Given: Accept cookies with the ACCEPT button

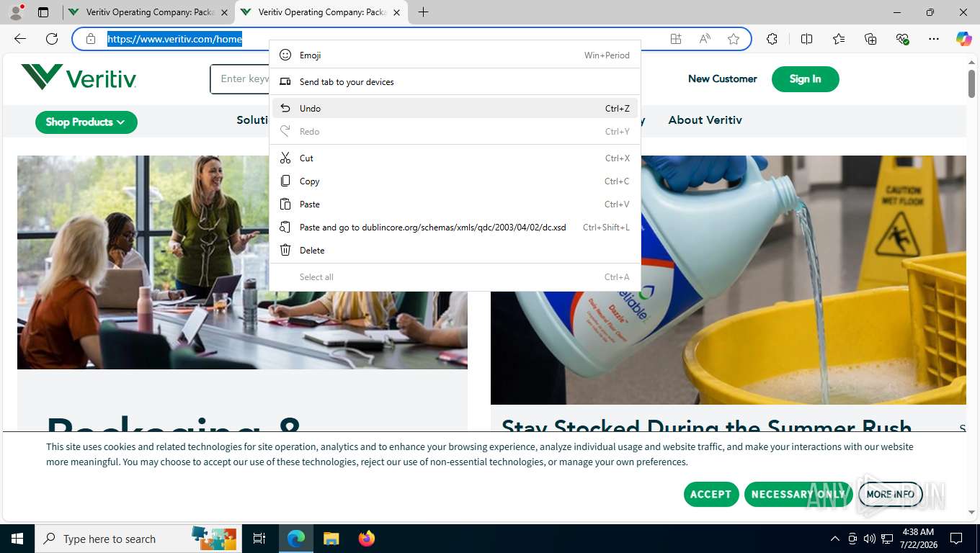Looking at the screenshot, I should click(710, 494).
